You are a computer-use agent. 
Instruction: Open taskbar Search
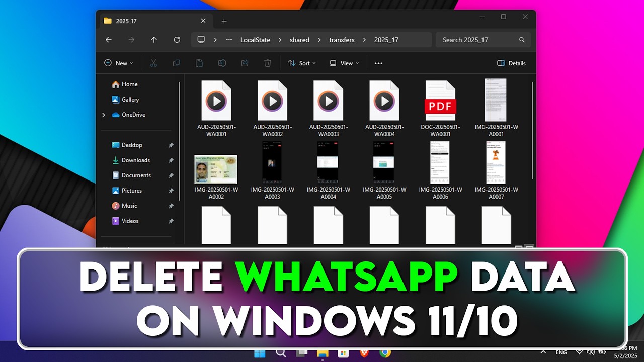click(281, 353)
